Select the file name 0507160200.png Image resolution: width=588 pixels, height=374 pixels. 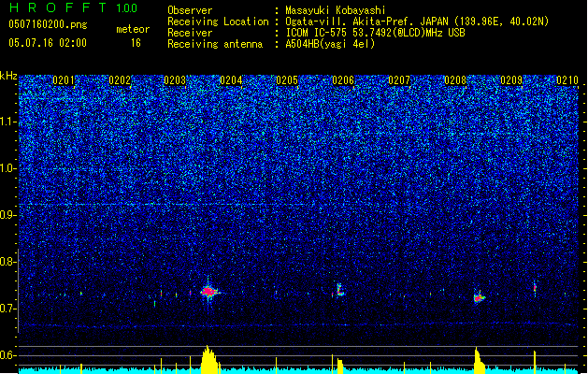(x=48, y=24)
